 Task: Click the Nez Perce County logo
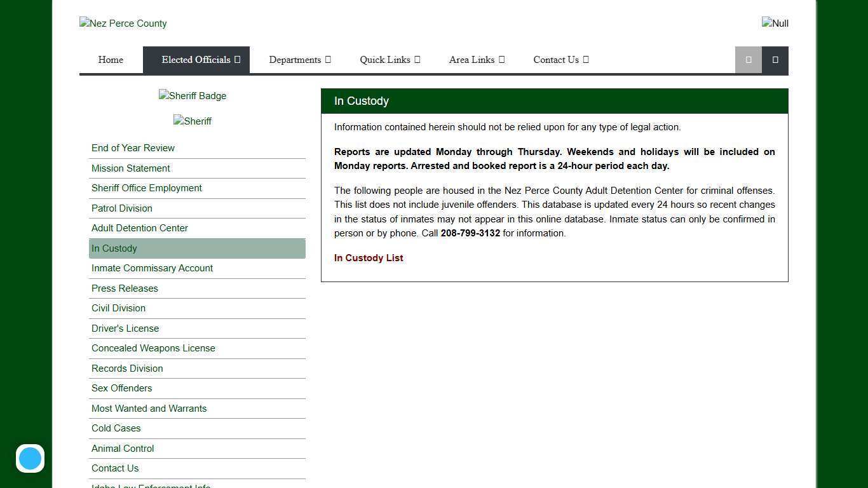(x=123, y=24)
